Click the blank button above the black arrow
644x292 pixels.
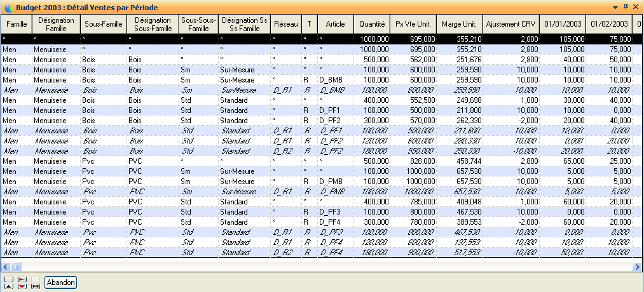click(x=8, y=279)
